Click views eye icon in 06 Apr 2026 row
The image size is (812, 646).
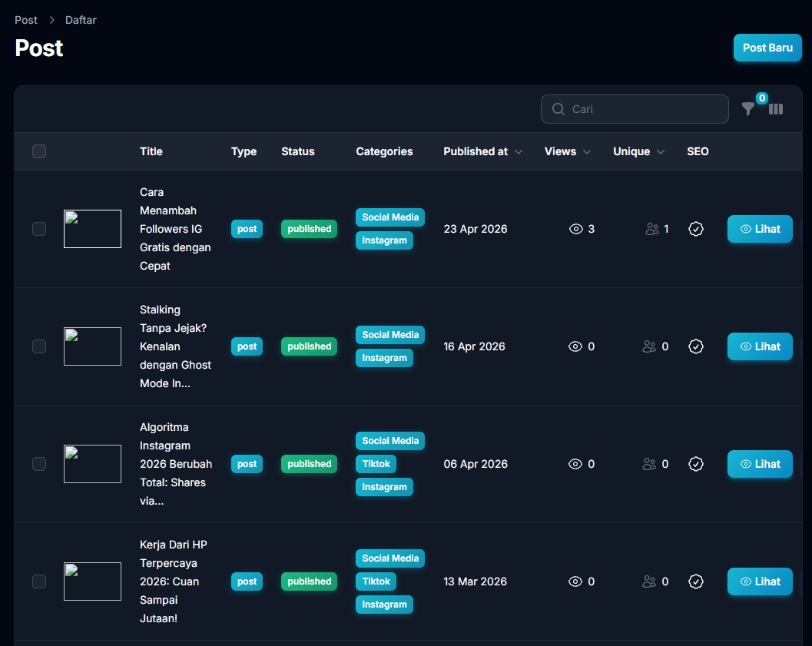[x=575, y=464]
